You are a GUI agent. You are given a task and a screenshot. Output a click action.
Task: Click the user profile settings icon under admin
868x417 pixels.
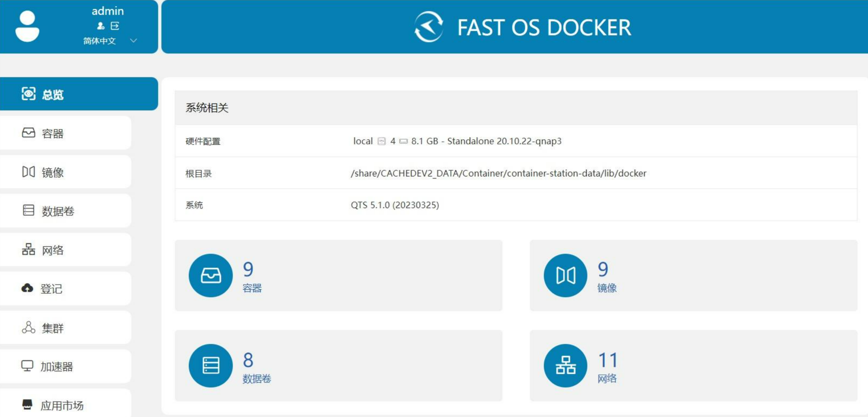(101, 26)
